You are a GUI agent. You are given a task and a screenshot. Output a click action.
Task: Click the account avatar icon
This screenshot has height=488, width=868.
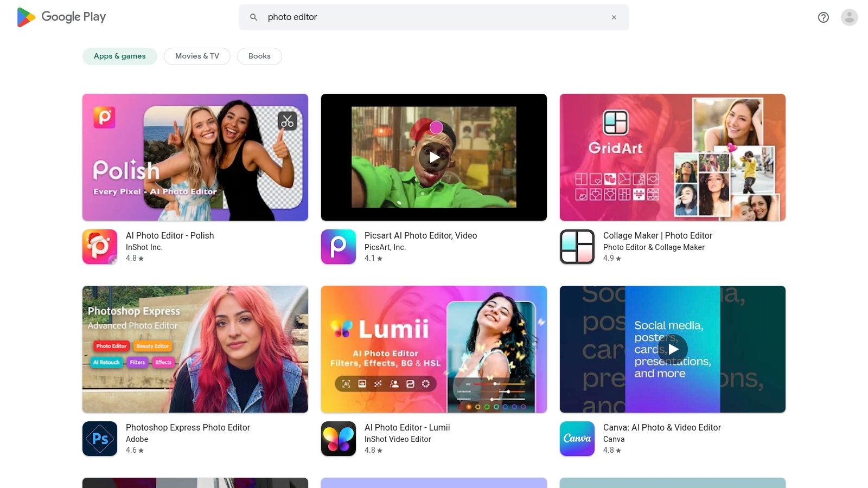[848, 17]
